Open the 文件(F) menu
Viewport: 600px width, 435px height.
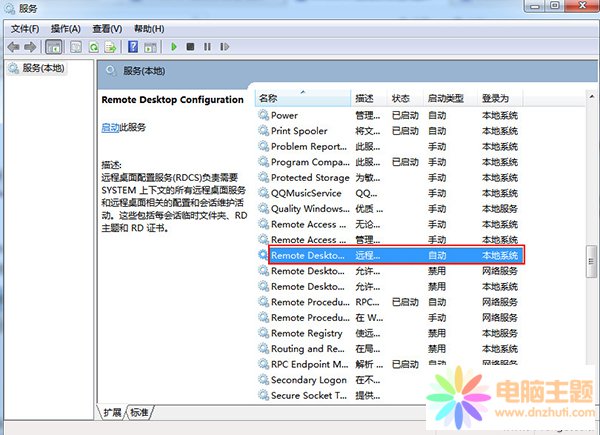point(25,29)
